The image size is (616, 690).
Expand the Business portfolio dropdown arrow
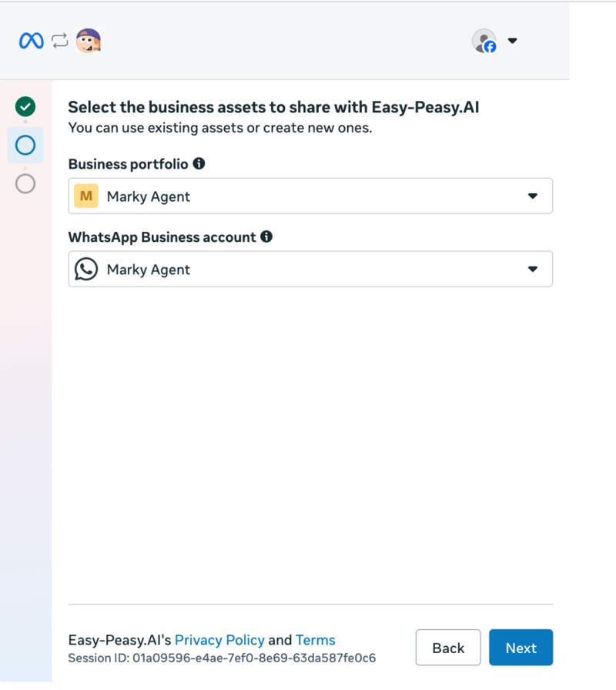point(533,196)
